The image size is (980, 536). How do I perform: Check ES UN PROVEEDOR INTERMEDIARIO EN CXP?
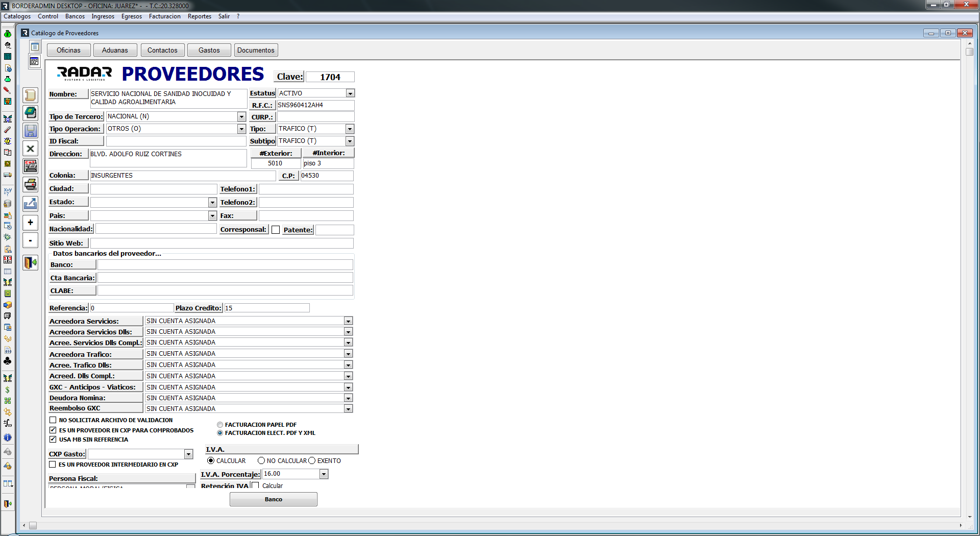[52, 464]
